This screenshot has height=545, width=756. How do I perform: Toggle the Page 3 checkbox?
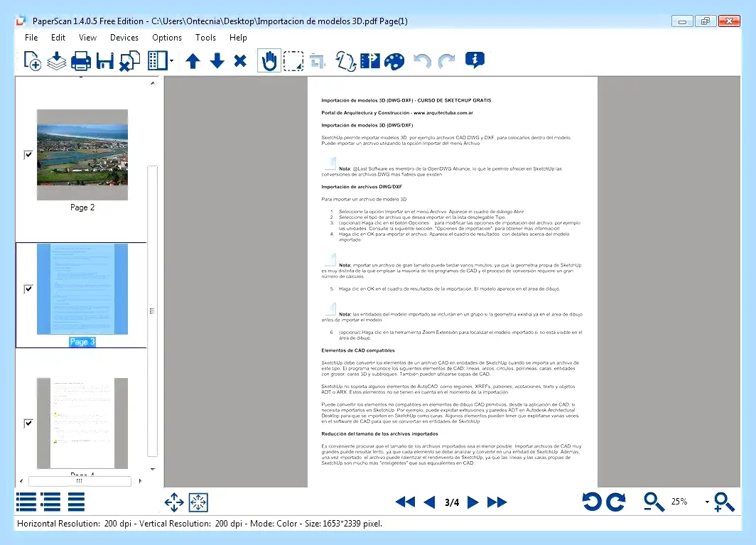coord(28,289)
